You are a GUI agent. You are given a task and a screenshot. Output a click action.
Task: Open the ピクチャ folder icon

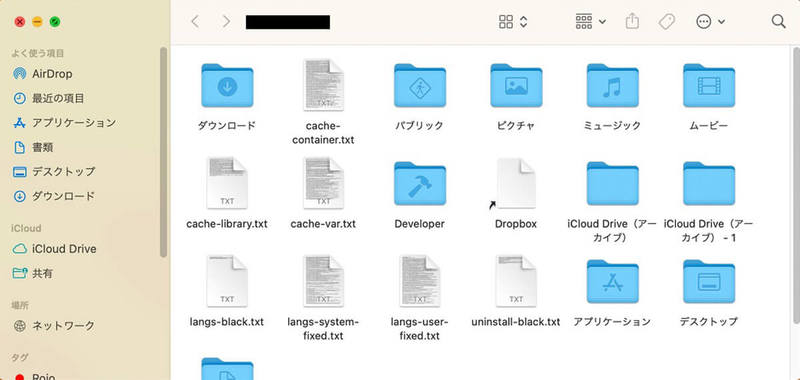click(516, 85)
